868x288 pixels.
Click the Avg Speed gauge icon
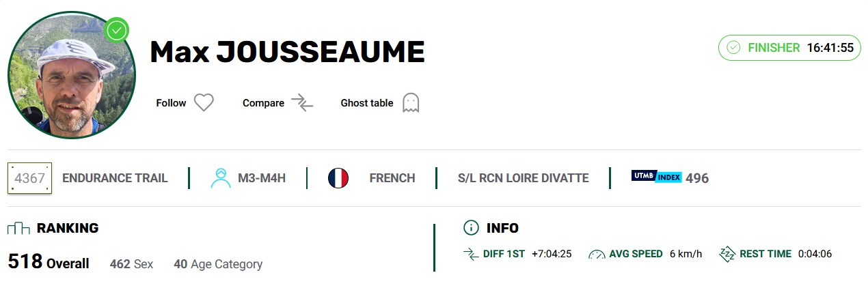pyautogui.click(x=596, y=254)
